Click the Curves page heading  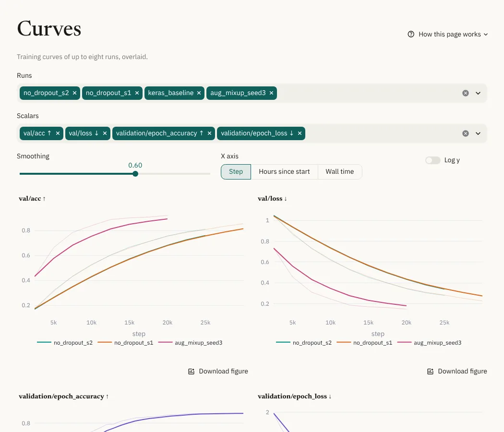click(49, 29)
